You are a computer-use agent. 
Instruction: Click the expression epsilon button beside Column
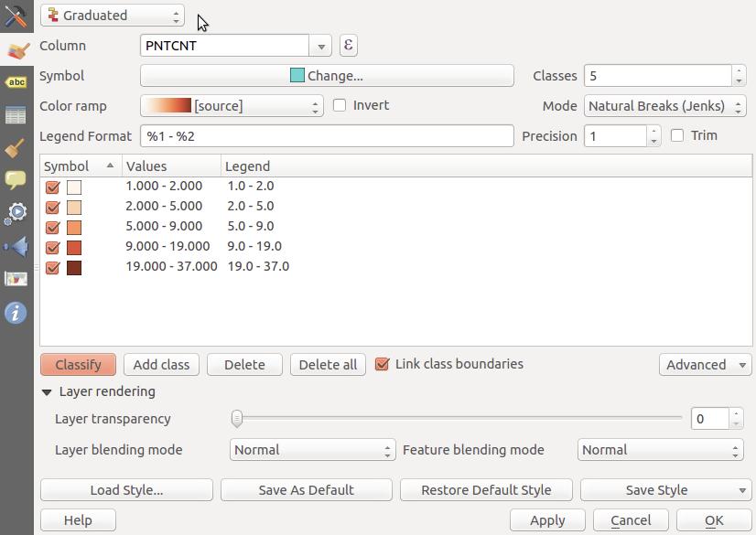click(x=348, y=46)
